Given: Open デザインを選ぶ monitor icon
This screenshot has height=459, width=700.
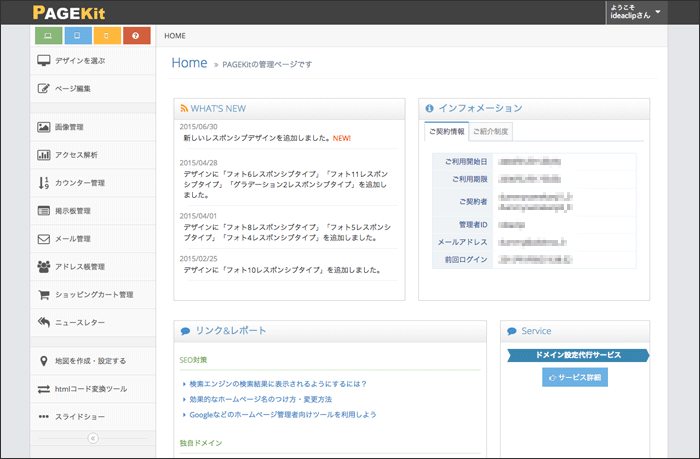Looking at the screenshot, I should 44,61.
